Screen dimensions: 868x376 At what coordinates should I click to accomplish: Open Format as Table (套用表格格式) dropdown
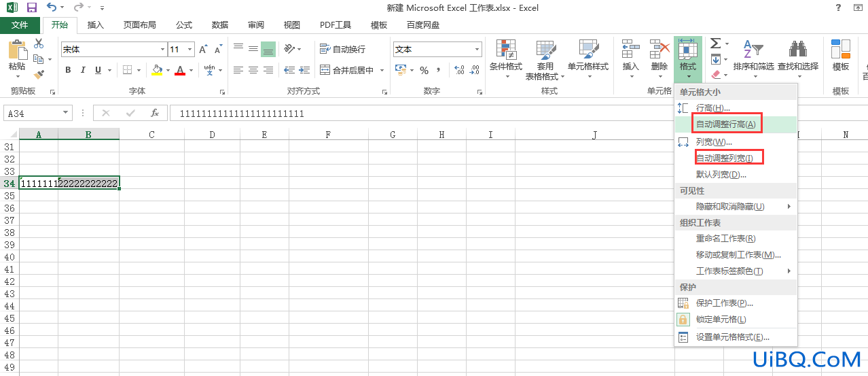[x=545, y=60]
